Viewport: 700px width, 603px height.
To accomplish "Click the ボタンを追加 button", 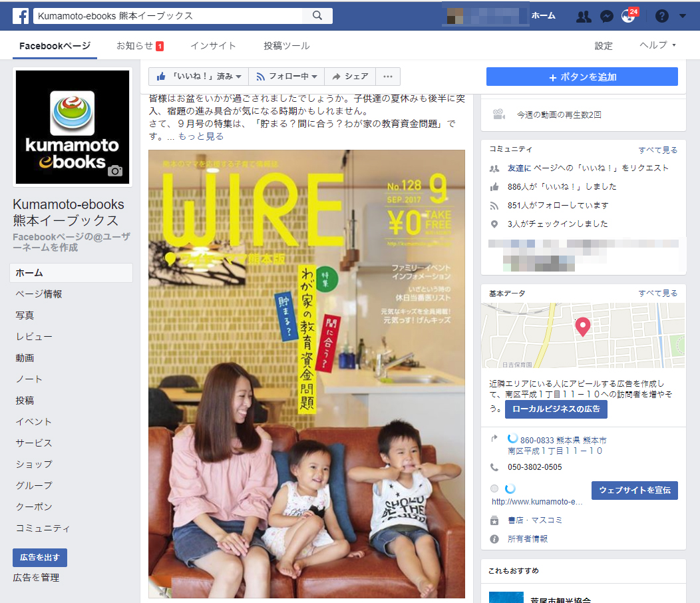I will [582, 77].
